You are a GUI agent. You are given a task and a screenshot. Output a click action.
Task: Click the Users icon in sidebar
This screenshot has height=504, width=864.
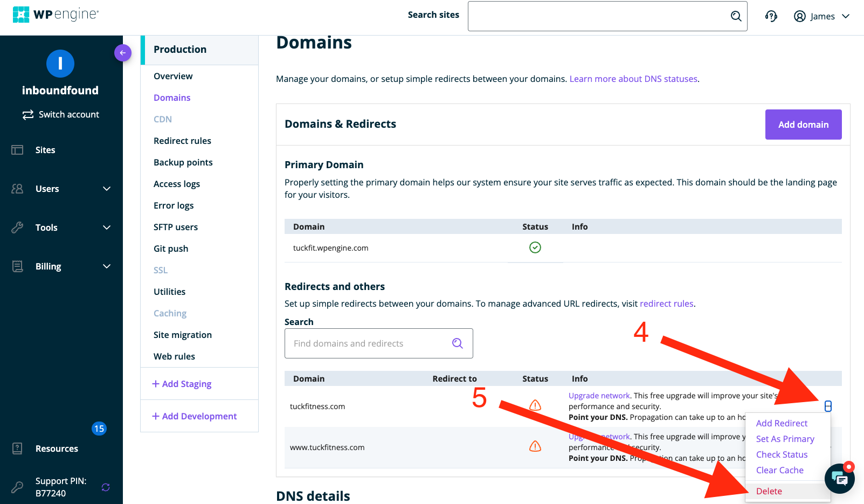pyautogui.click(x=17, y=189)
